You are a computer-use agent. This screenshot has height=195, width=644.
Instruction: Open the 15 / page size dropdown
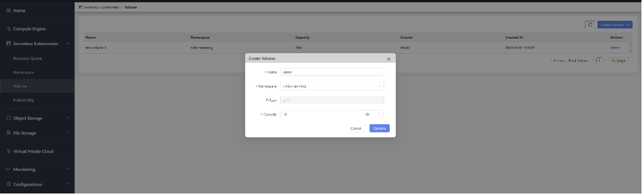[x=621, y=60]
